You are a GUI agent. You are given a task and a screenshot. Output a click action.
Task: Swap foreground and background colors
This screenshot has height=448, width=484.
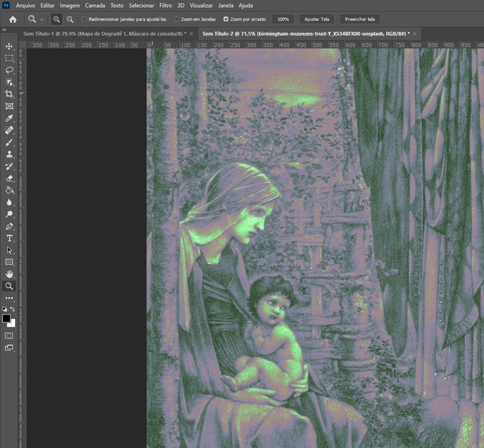[x=12, y=308]
